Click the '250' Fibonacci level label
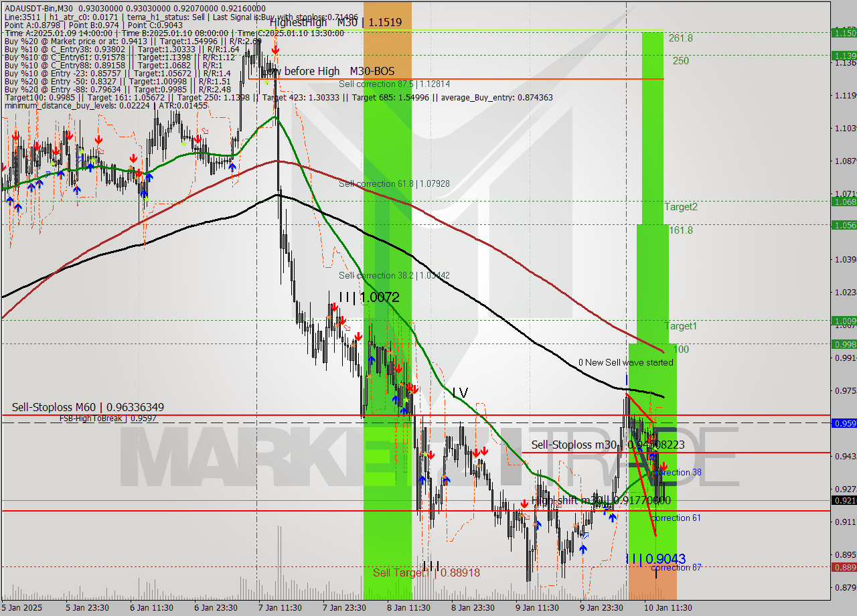 [681, 61]
